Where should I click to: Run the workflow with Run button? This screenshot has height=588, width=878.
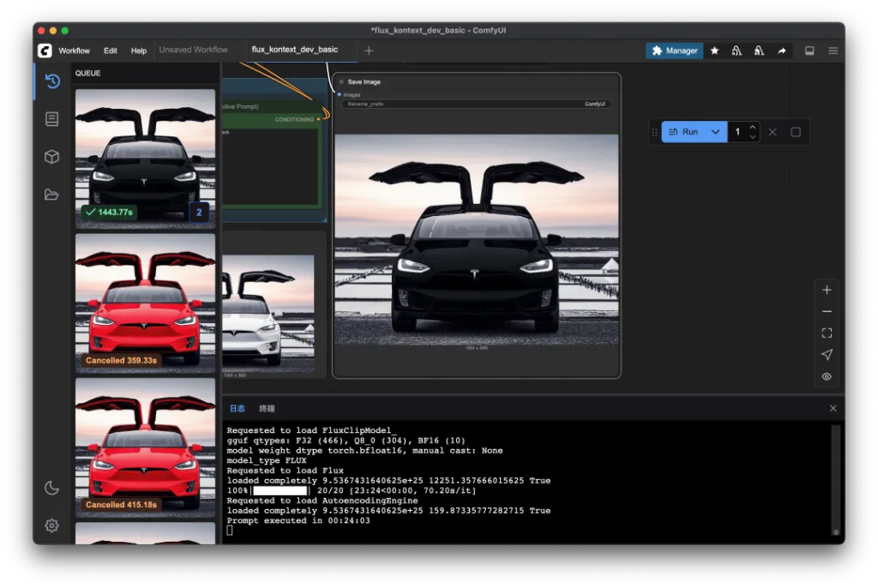[683, 132]
